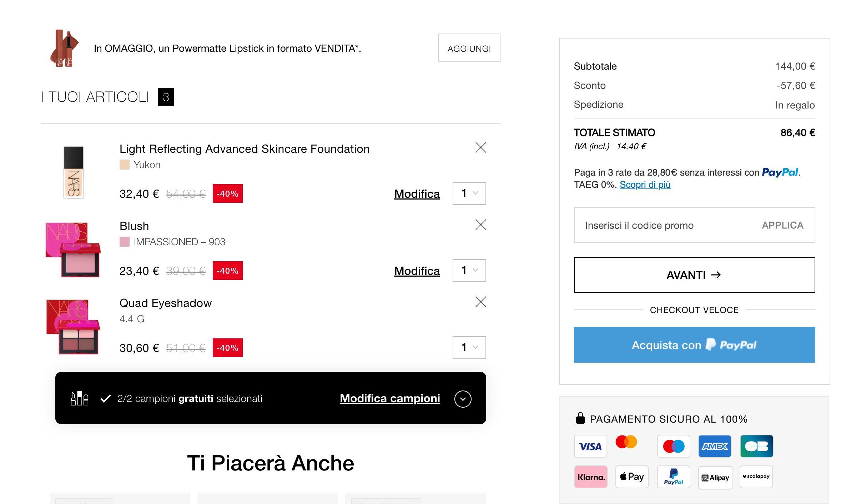Open quantity dropdown for Foundation
This screenshot has height=504, width=851.
(x=469, y=193)
